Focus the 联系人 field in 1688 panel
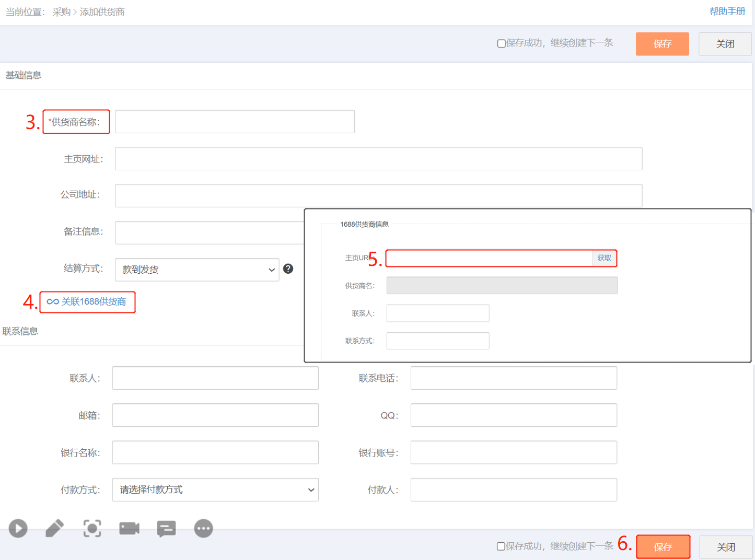This screenshot has width=755, height=560. (x=438, y=313)
